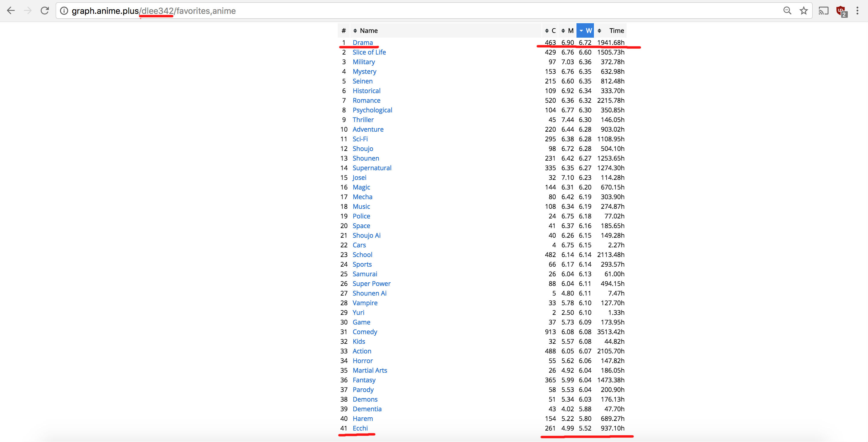Click the Cast icon in toolbar
868x442 pixels.
point(823,11)
